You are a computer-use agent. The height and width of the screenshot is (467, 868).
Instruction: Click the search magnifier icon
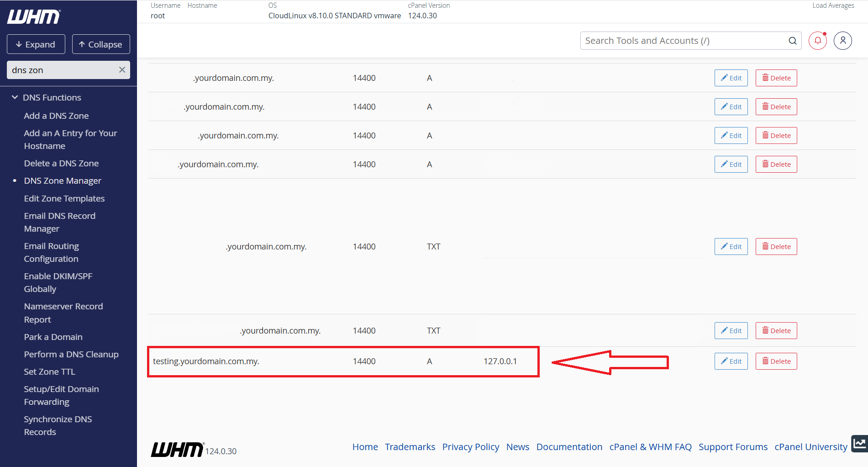[x=792, y=41]
